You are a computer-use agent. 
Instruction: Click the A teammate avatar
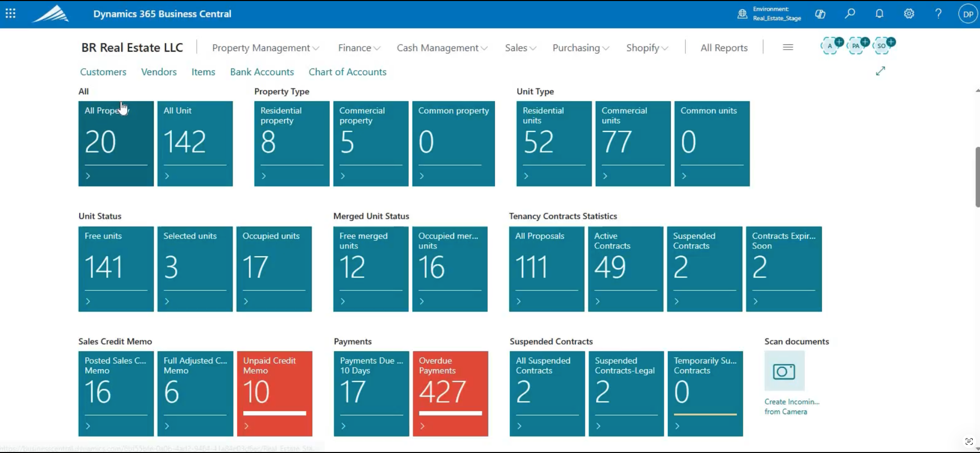830,46
